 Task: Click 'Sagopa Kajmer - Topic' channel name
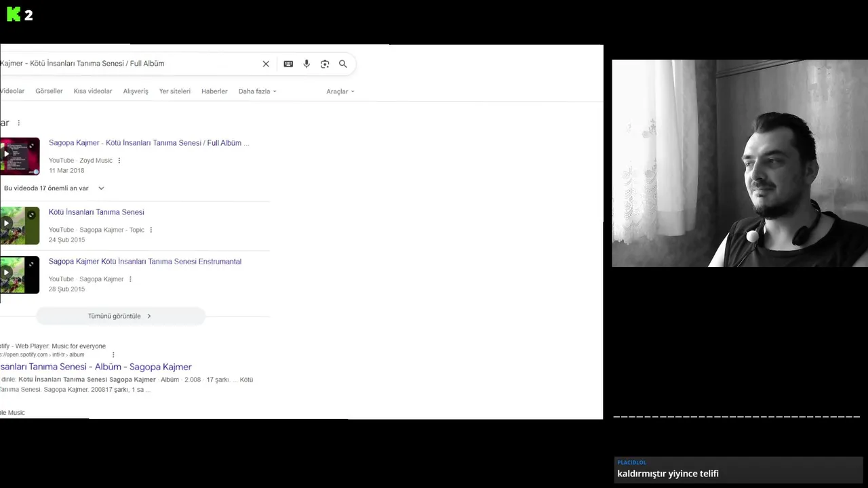(x=112, y=230)
